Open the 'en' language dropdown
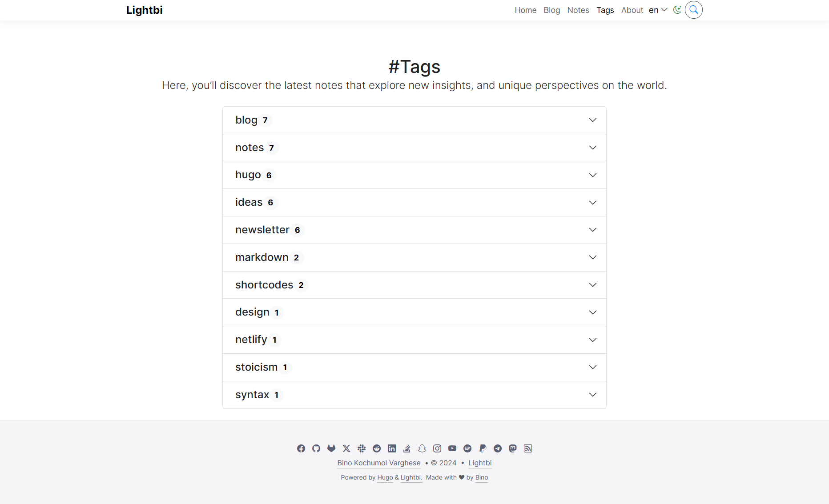The width and height of the screenshot is (829, 504). point(658,10)
